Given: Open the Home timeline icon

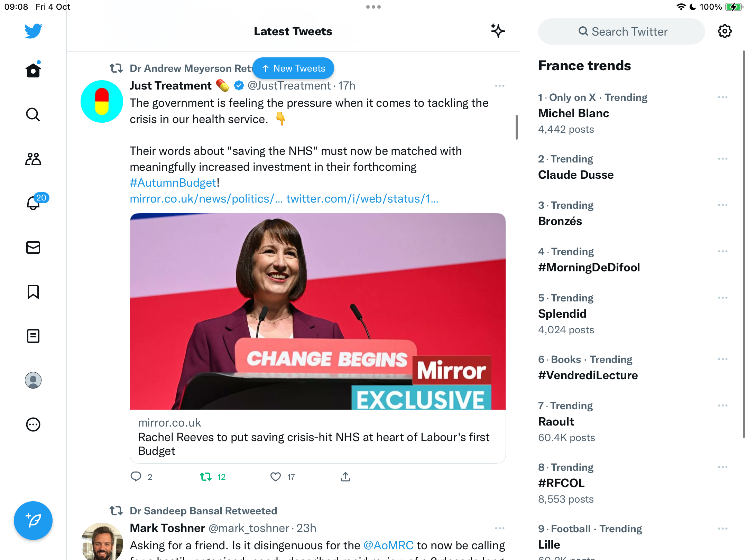Looking at the screenshot, I should pyautogui.click(x=33, y=70).
